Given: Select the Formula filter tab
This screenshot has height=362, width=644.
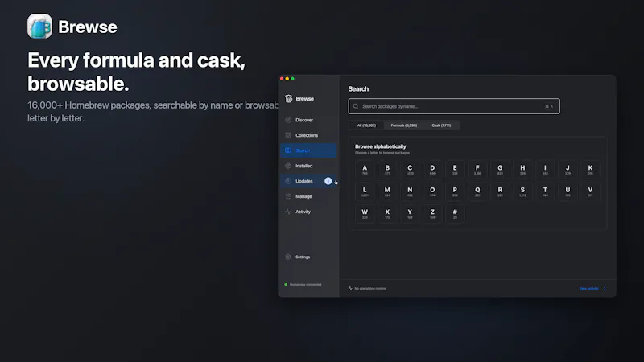Looking at the screenshot, I should click(404, 125).
